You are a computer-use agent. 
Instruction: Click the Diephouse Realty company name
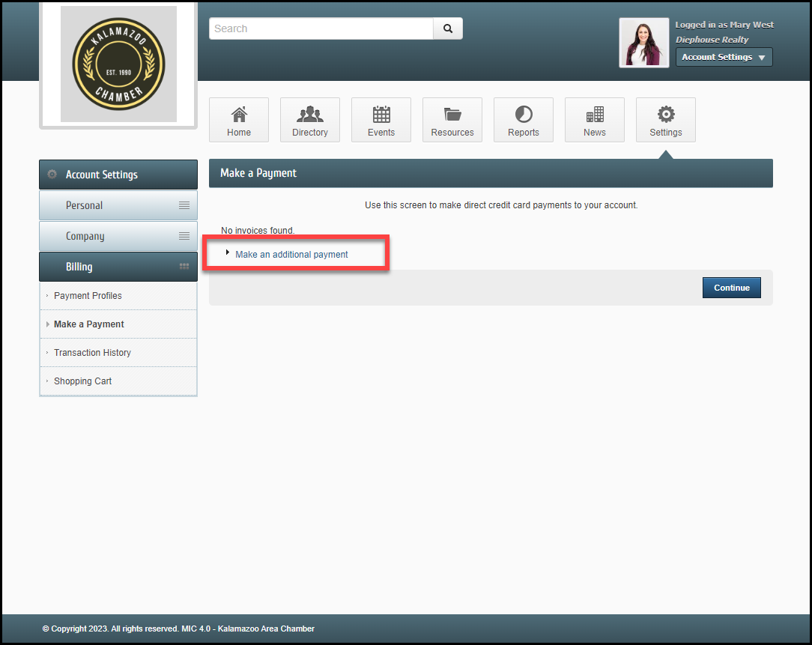coord(712,40)
